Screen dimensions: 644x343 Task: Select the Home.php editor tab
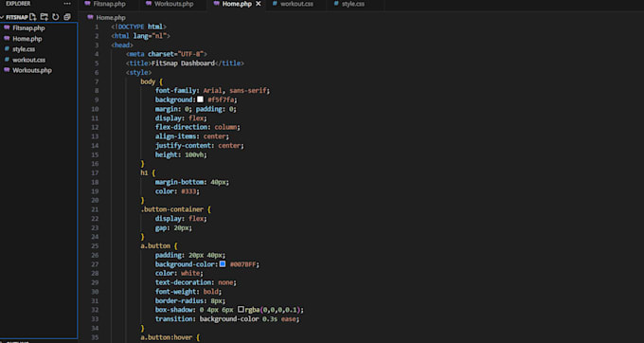[x=237, y=4]
